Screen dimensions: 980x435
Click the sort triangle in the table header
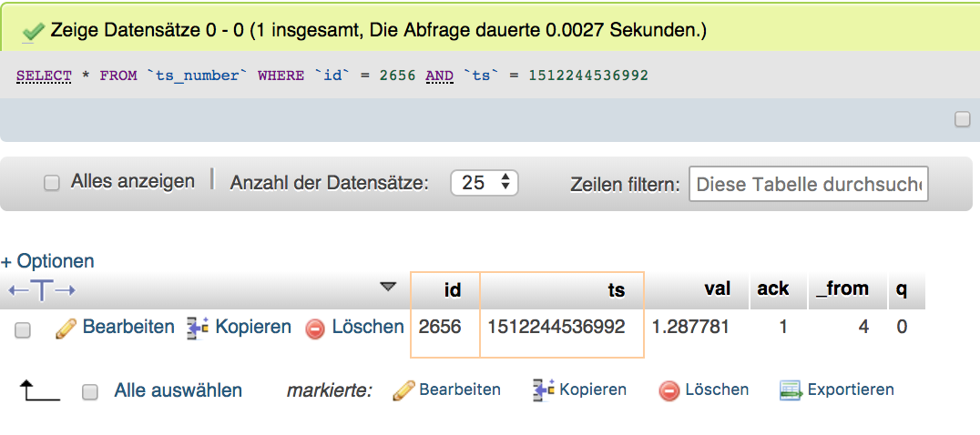pyautogui.click(x=389, y=287)
